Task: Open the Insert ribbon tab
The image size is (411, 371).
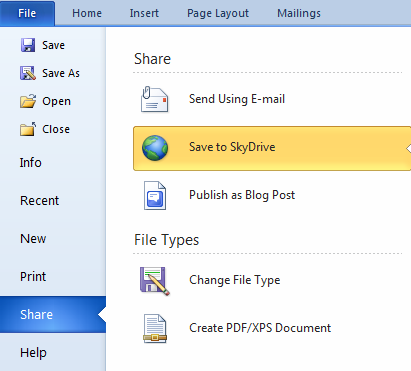Action: (144, 13)
